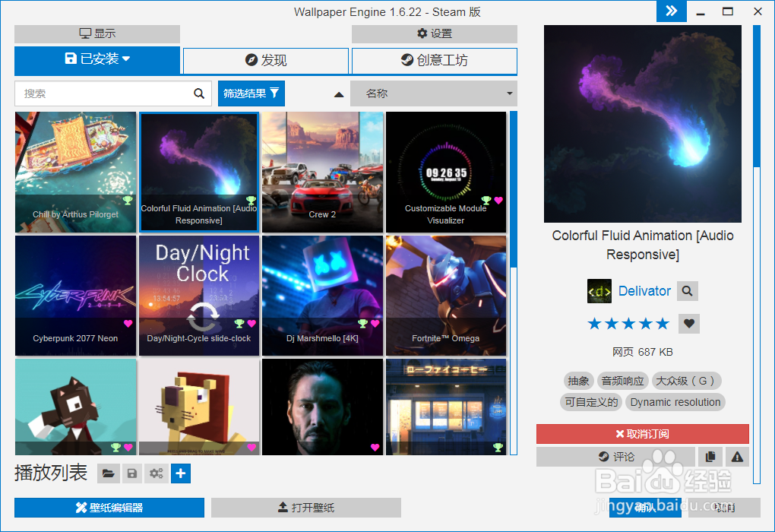775x532 pixels.
Task: Toggle favorite heart on blocky lion wallpaper
Action: click(251, 448)
